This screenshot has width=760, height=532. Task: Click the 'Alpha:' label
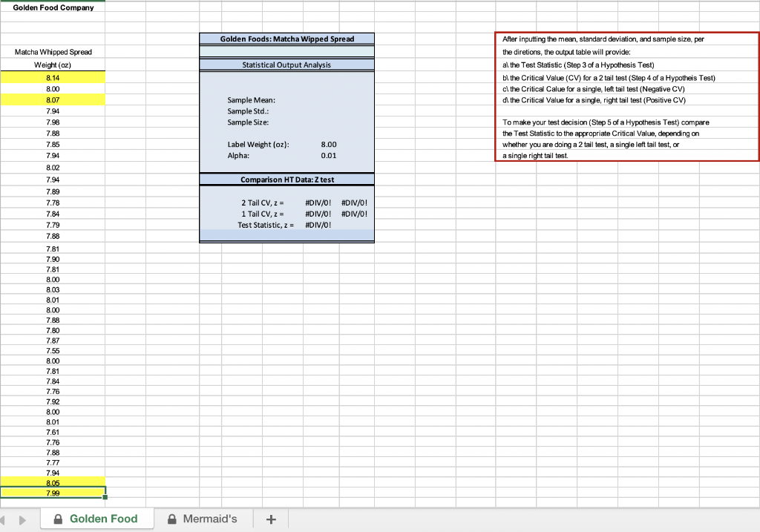pos(238,156)
